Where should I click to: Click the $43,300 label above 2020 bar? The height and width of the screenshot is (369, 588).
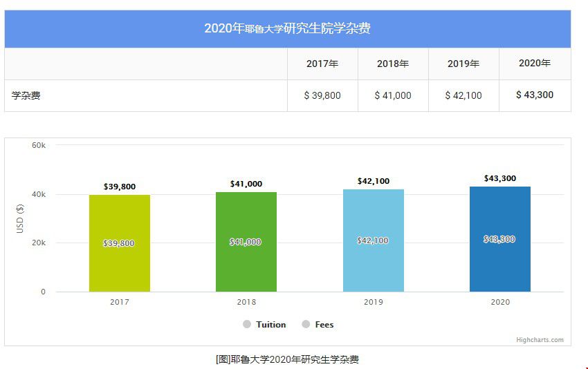coord(500,178)
